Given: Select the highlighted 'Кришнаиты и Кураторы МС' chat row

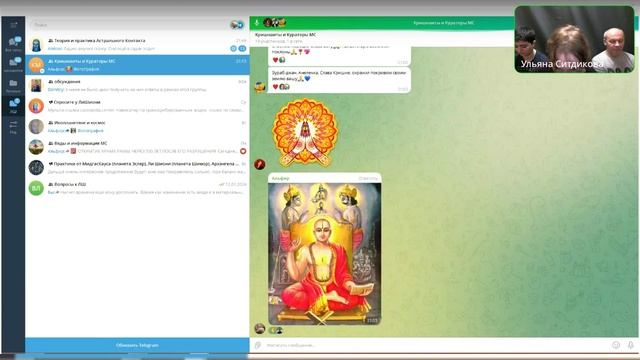Looking at the screenshot, I should (137, 65).
